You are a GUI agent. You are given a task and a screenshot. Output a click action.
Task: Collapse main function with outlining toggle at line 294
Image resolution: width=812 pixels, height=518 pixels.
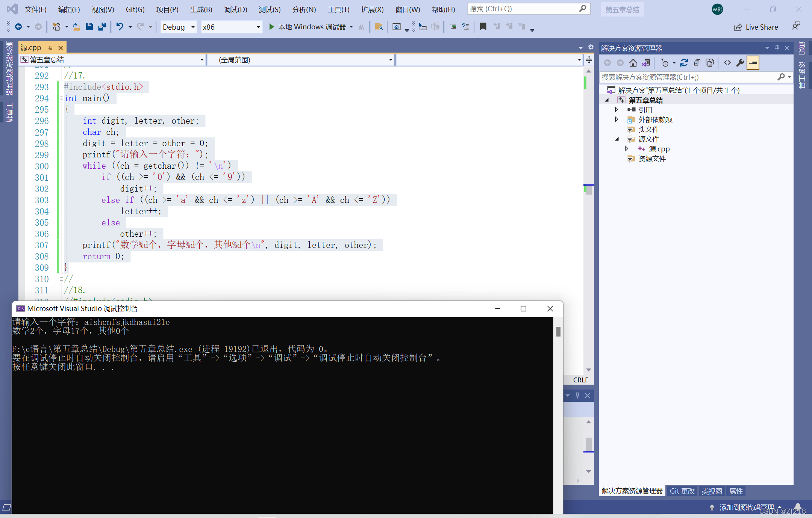[x=61, y=98]
